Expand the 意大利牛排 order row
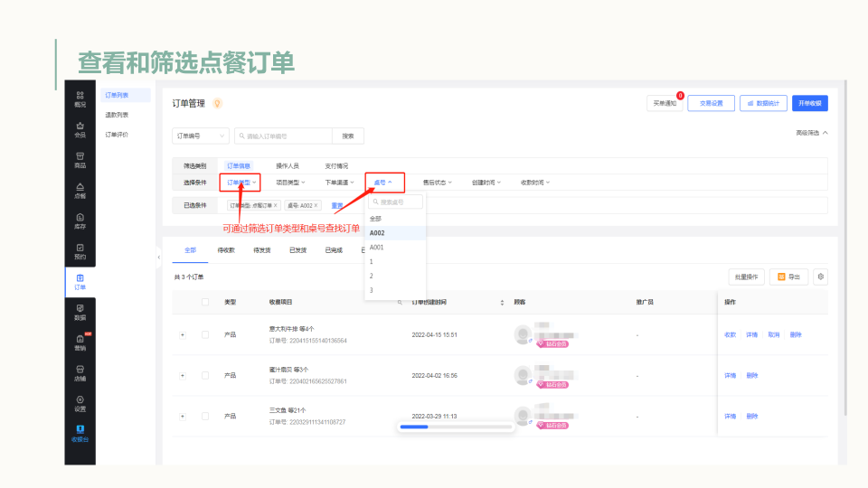868x488 pixels. pyautogui.click(x=183, y=334)
